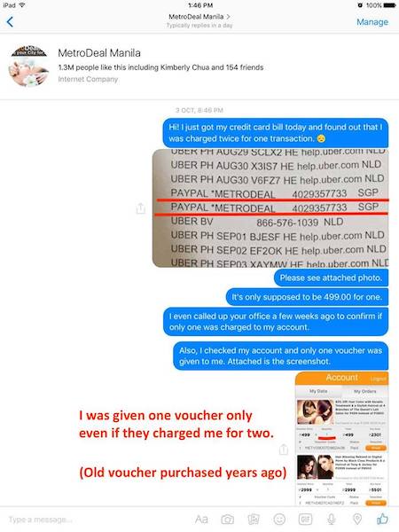
Task: Tap the location pin icon
Action: (x=357, y=519)
